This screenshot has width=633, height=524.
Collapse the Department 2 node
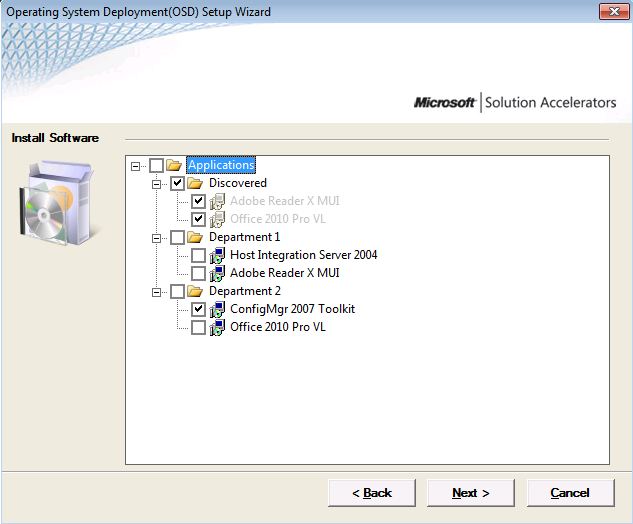pos(157,292)
